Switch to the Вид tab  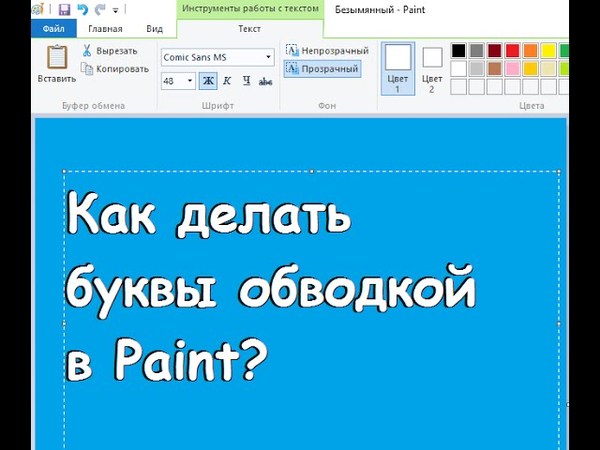(155, 29)
